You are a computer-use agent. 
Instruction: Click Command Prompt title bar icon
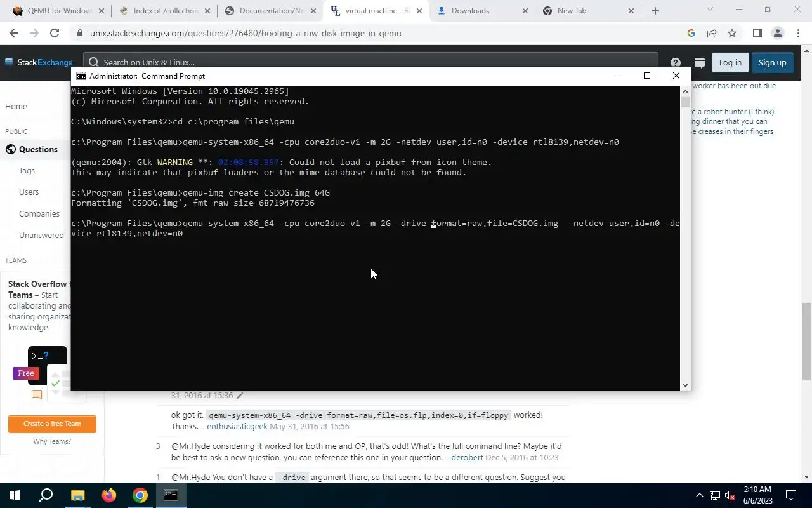point(81,76)
